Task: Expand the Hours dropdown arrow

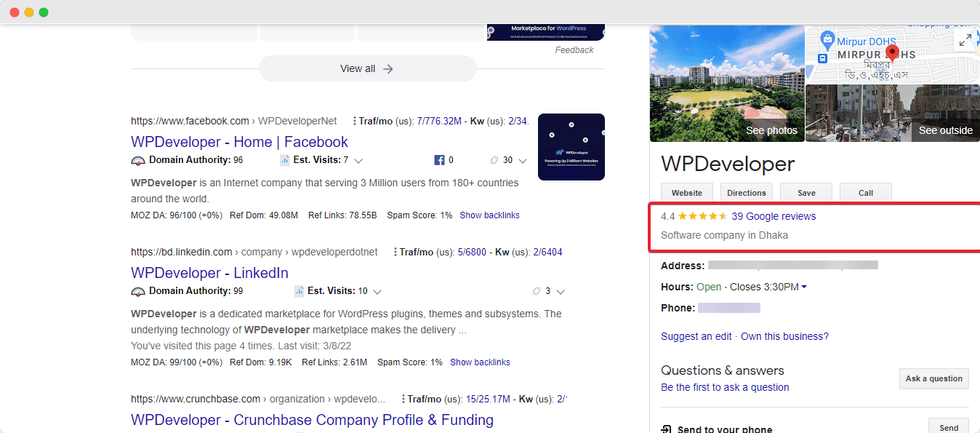Action: 803,287
